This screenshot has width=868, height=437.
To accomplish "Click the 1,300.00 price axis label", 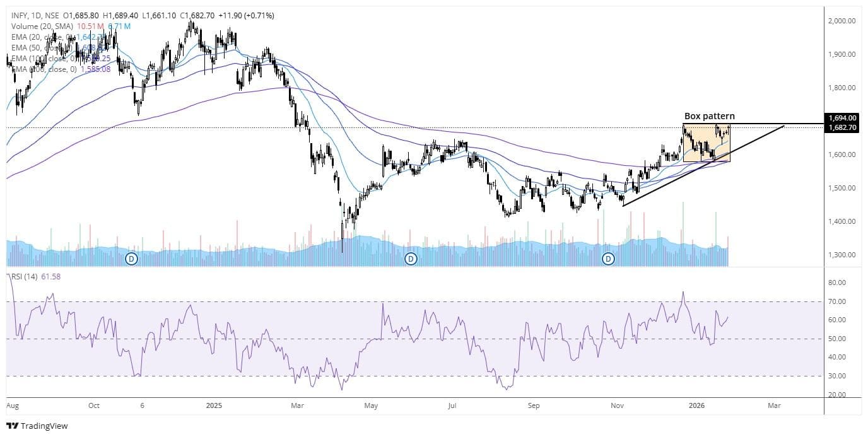I will [842, 255].
